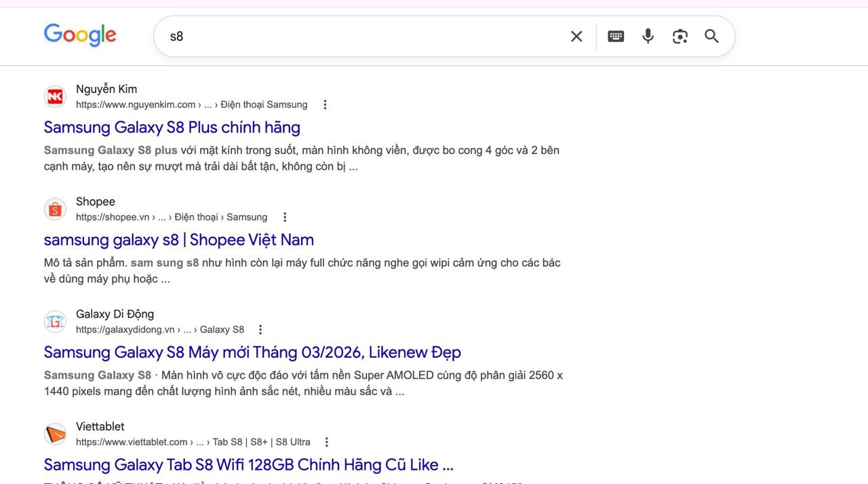The height and width of the screenshot is (484, 868).
Task: Open the on-screen keyboard input tool
Action: click(x=616, y=37)
